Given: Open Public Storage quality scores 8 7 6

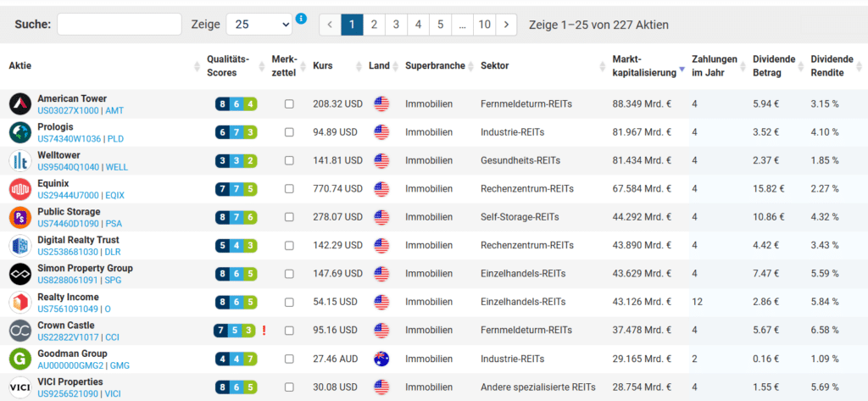Looking at the screenshot, I should pyautogui.click(x=236, y=217).
